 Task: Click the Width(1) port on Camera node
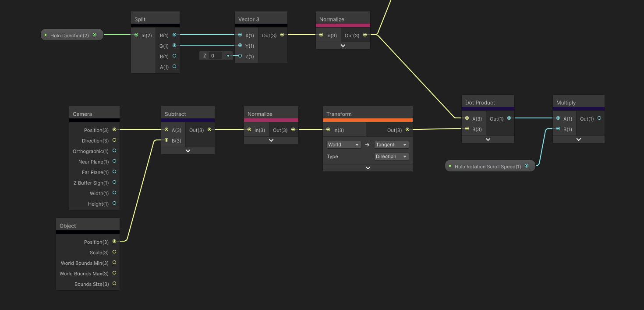(114, 192)
